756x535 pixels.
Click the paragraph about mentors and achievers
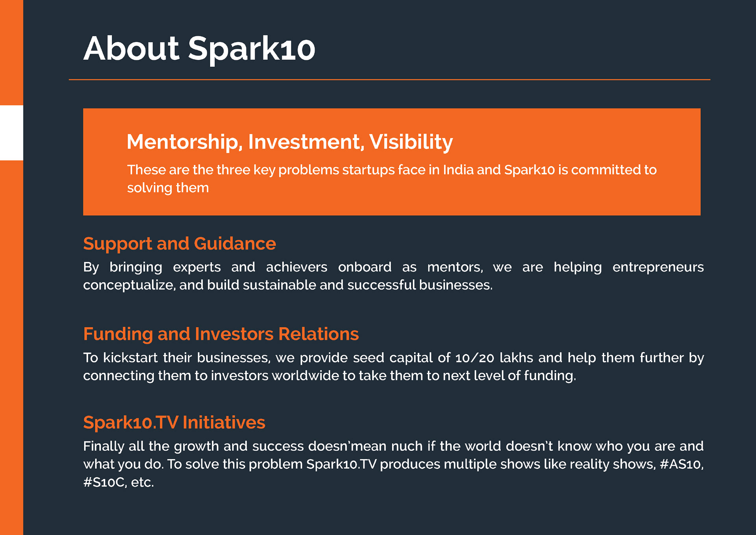click(393, 276)
